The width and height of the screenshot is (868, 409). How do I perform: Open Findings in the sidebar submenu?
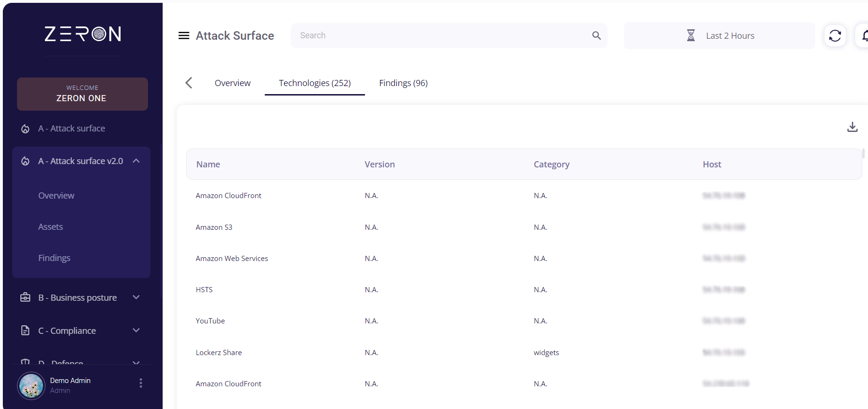pos(54,258)
